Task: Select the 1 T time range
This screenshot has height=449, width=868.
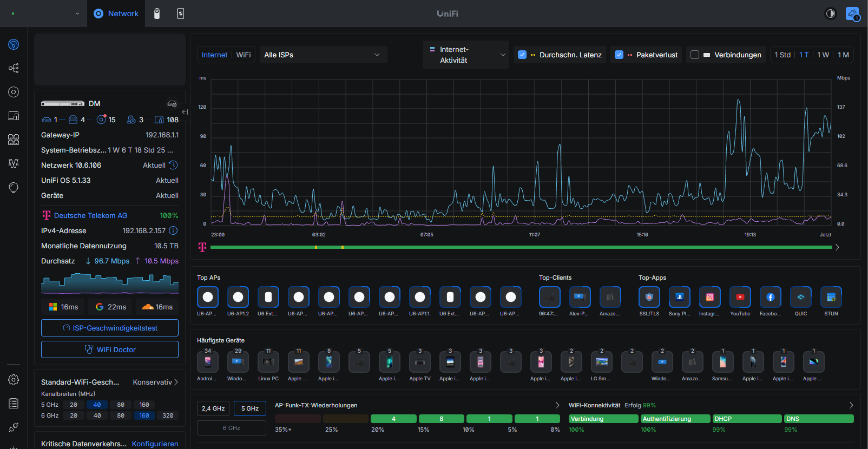Action: point(804,55)
